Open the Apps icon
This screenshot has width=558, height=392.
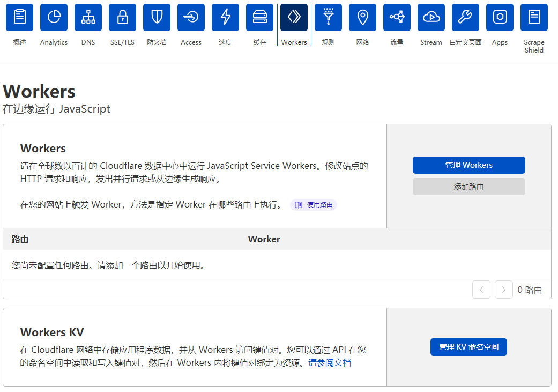coord(500,17)
